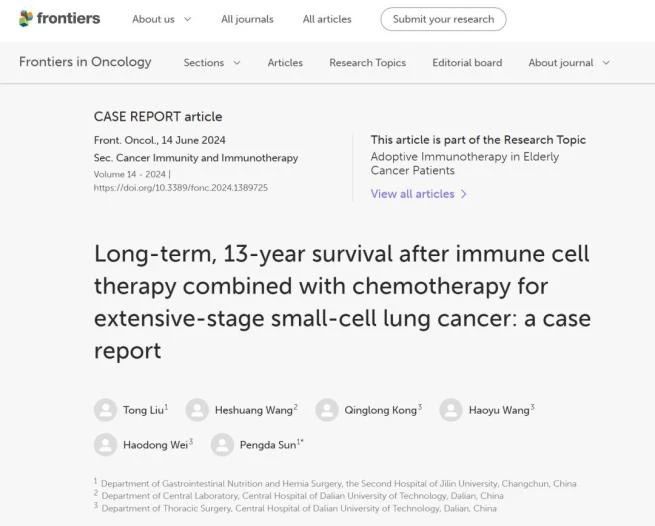Click the arrow beside View all articles
Screen dimensions: 655x526
[464, 194]
